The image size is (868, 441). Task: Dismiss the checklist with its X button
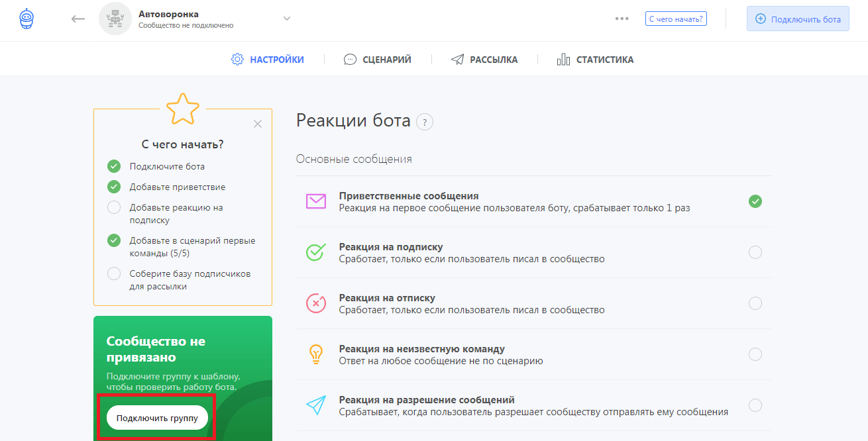257,123
